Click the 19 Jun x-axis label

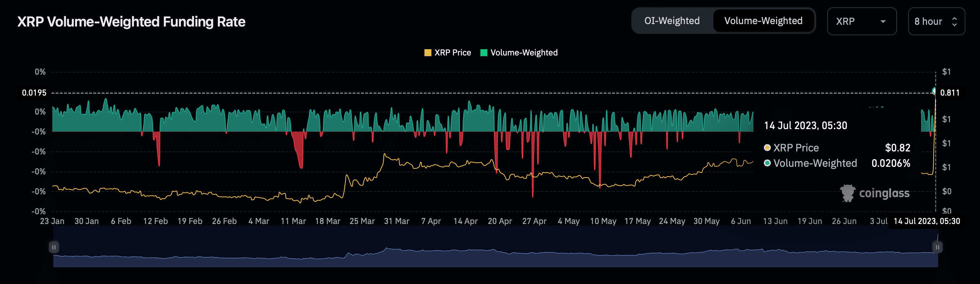810,221
